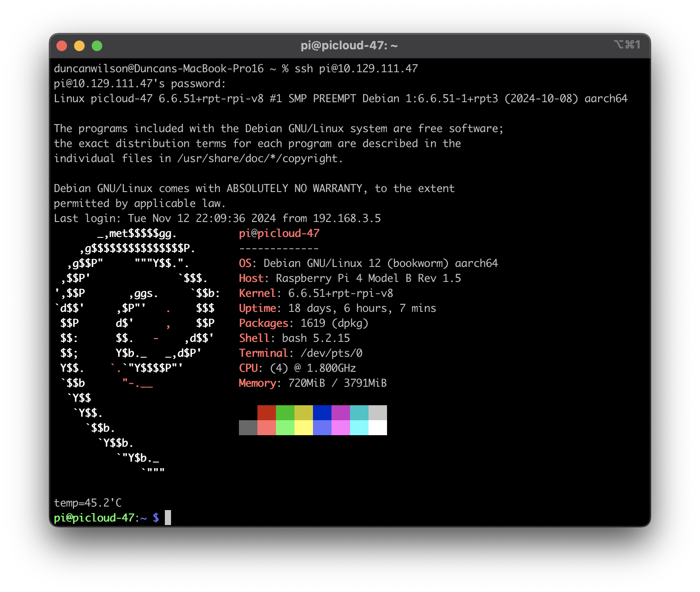Click the blinking cursor block at prompt

click(168, 518)
